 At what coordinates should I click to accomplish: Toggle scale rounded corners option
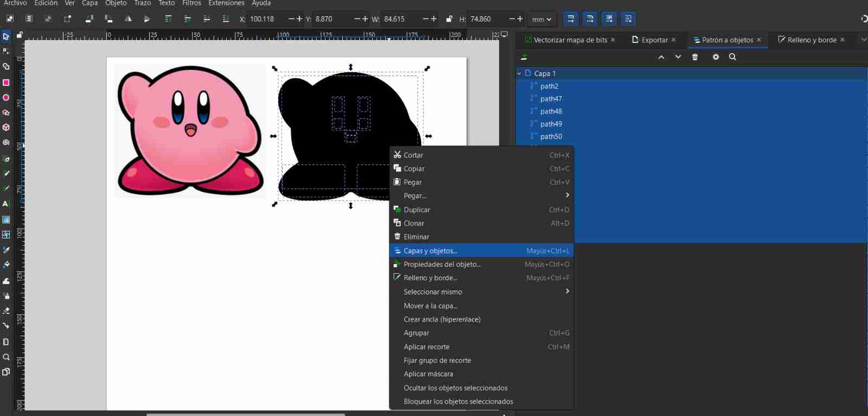pos(590,19)
